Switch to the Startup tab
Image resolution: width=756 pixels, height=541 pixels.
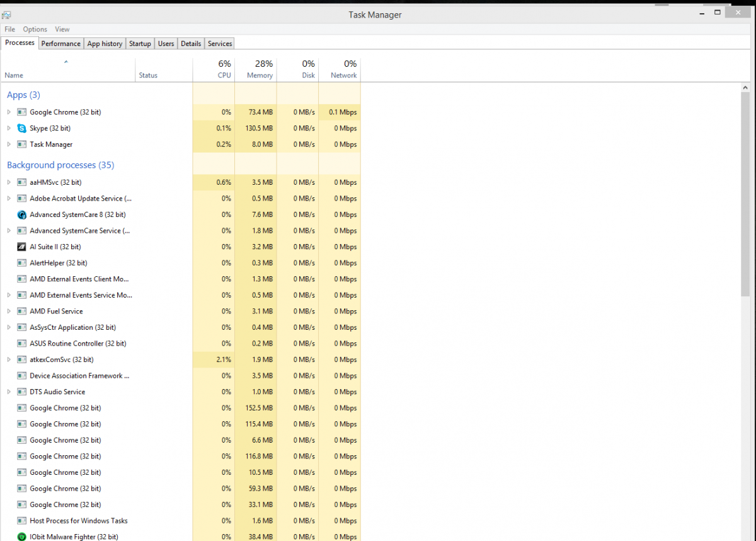[140, 44]
